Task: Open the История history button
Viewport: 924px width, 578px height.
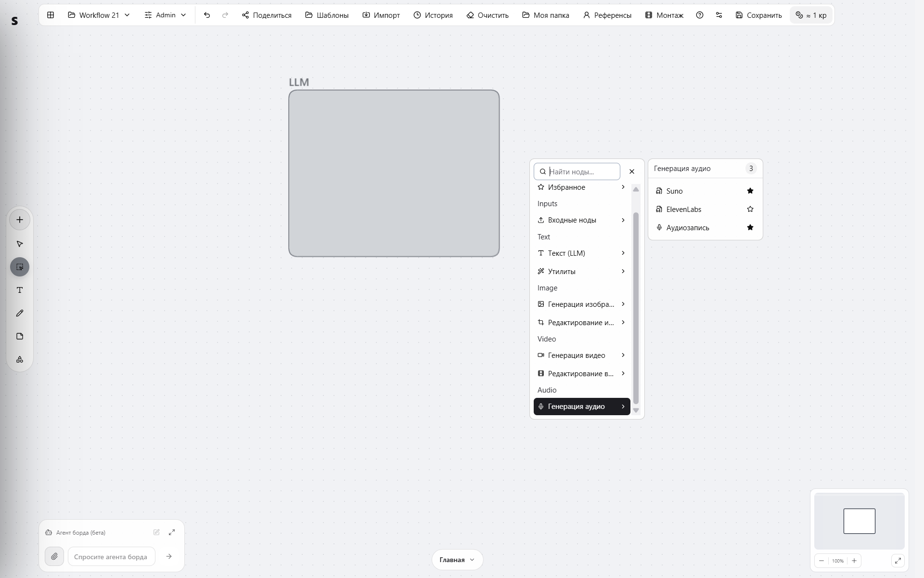Action: point(433,15)
